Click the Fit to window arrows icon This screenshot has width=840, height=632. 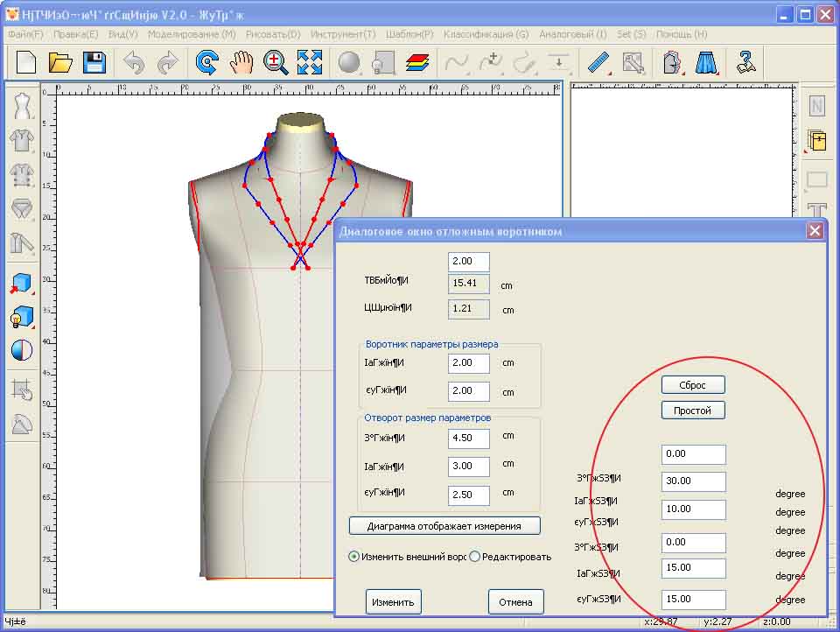click(x=309, y=62)
